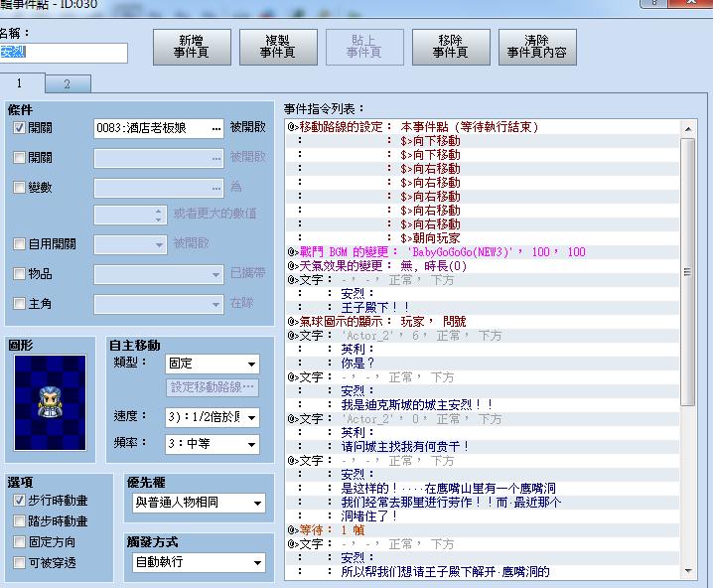Screen dimensions: 713x588
Task: Click the 複製事件頁 button
Action: (x=278, y=47)
